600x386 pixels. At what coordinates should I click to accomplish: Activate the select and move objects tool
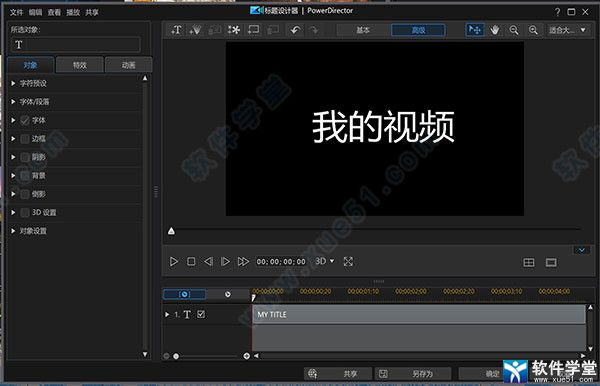point(475,30)
